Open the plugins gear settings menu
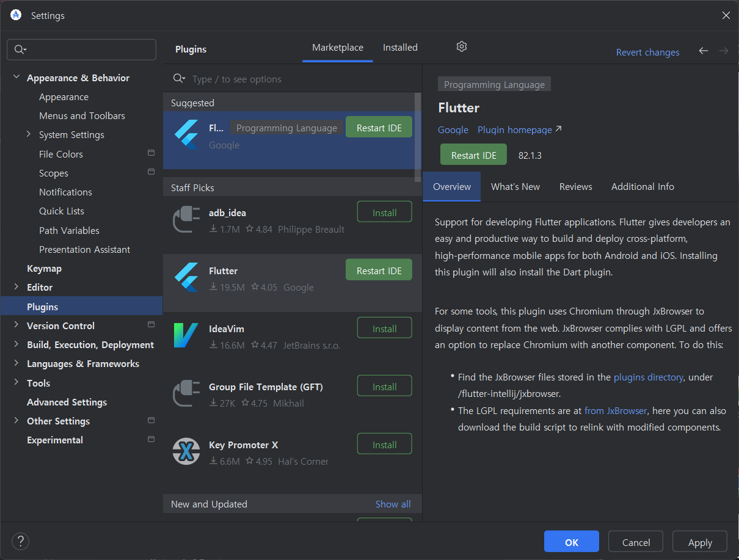This screenshot has height=560, width=739. [462, 46]
